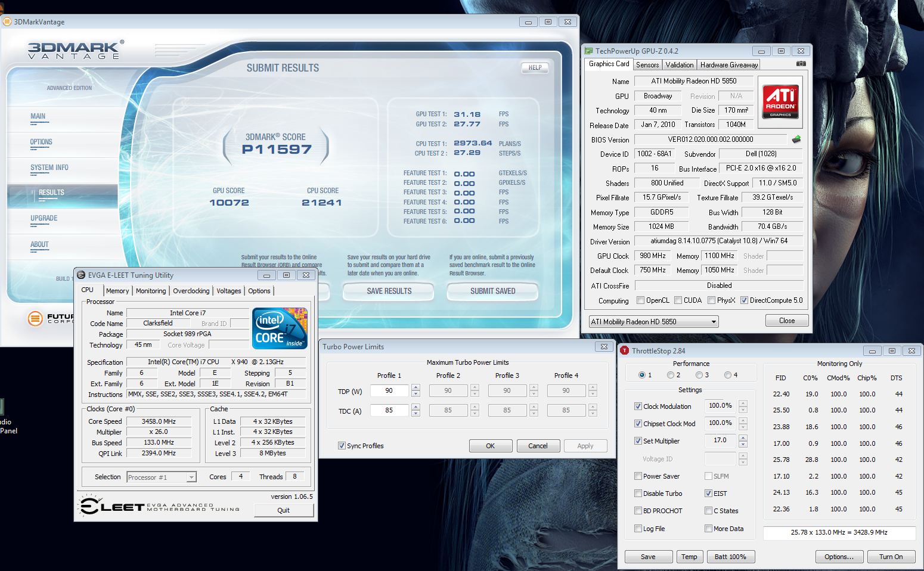Click the Turn On button in ThrottleStop
924x571 pixels.
pyautogui.click(x=891, y=557)
